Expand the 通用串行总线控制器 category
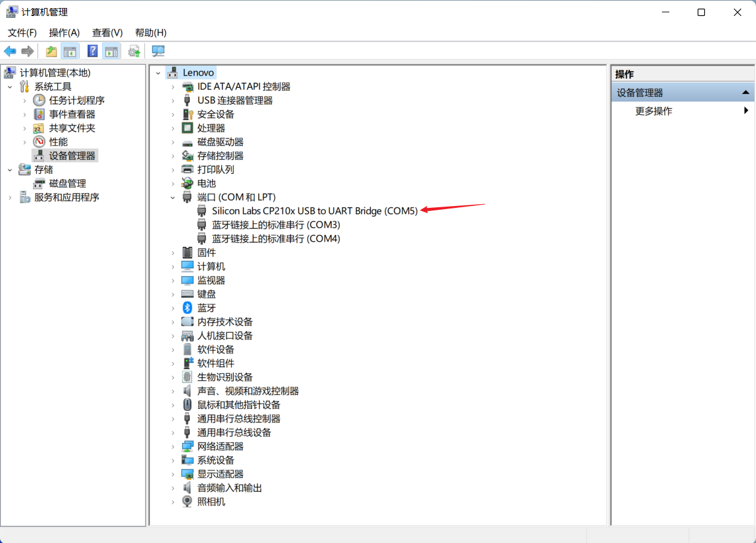756x543 pixels. (x=173, y=419)
